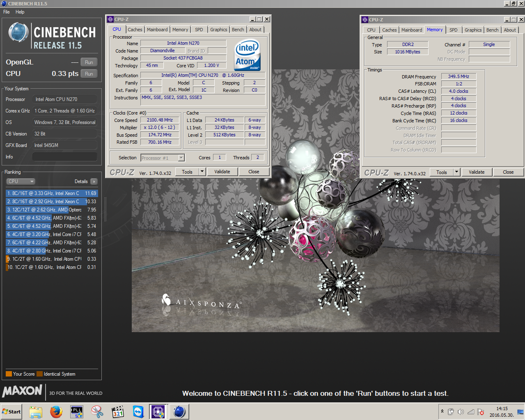This screenshot has height=420, width=525.
Task: Open the taskbar clock and date
Action: [502, 412]
